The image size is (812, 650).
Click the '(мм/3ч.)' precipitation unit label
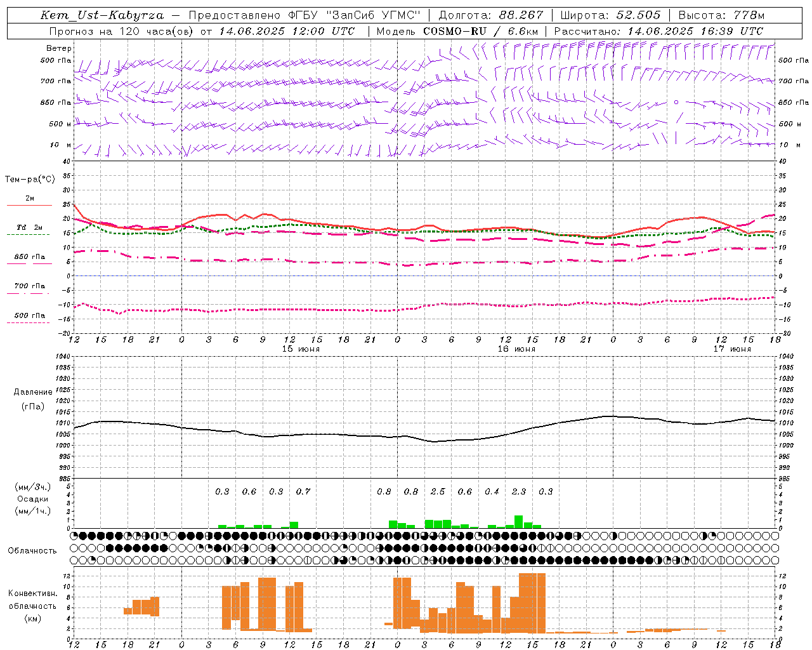(x=33, y=487)
